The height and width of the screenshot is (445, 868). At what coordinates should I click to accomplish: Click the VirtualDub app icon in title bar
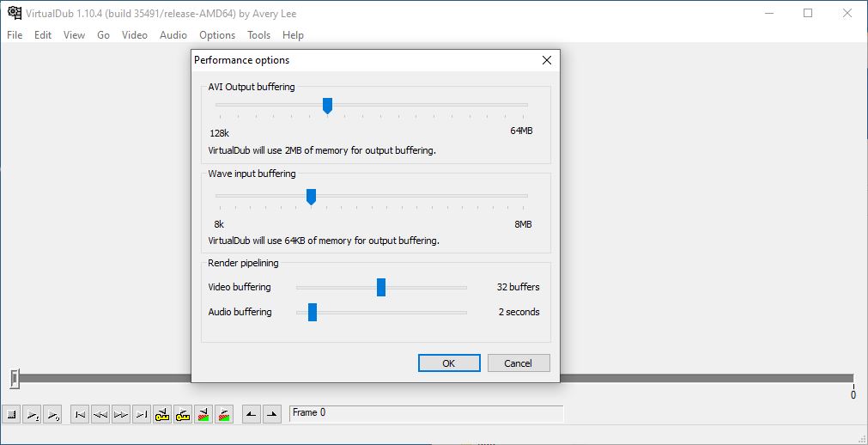coord(15,13)
